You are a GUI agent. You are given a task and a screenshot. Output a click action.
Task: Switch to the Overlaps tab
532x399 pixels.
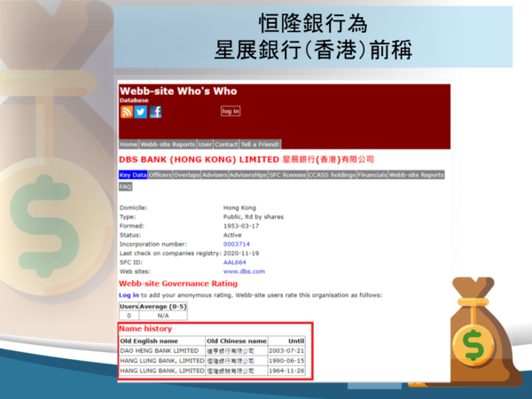coord(186,175)
